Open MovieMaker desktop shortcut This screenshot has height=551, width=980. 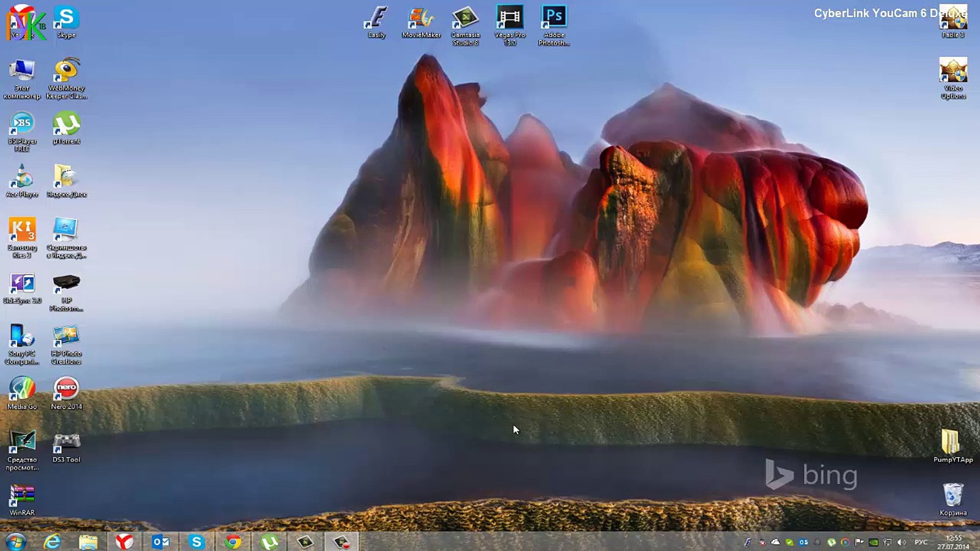pyautogui.click(x=421, y=22)
